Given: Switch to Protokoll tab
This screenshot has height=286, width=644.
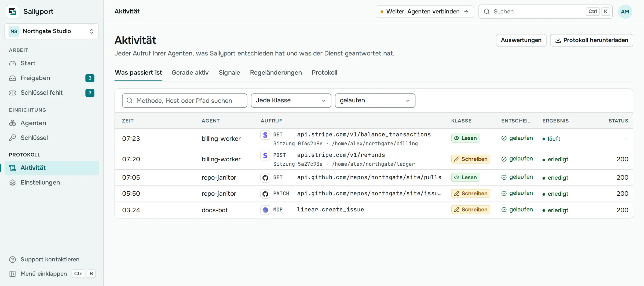Looking at the screenshot, I should [324, 73].
